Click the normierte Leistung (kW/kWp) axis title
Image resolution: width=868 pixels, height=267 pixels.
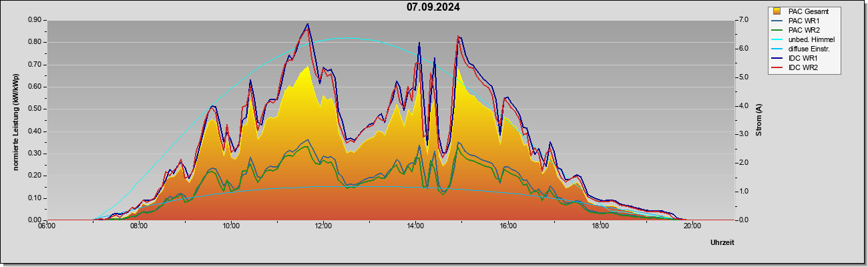[x=15, y=120]
